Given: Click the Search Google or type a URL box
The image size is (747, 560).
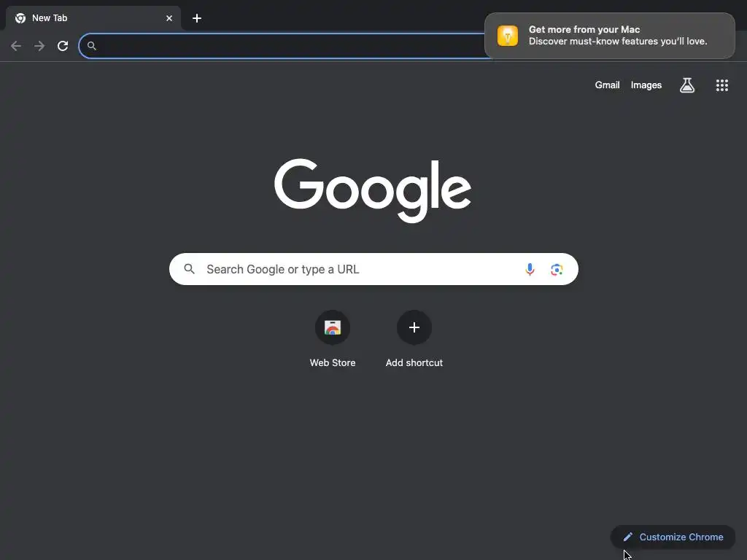Looking at the screenshot, I should click(x=373, y=269).
